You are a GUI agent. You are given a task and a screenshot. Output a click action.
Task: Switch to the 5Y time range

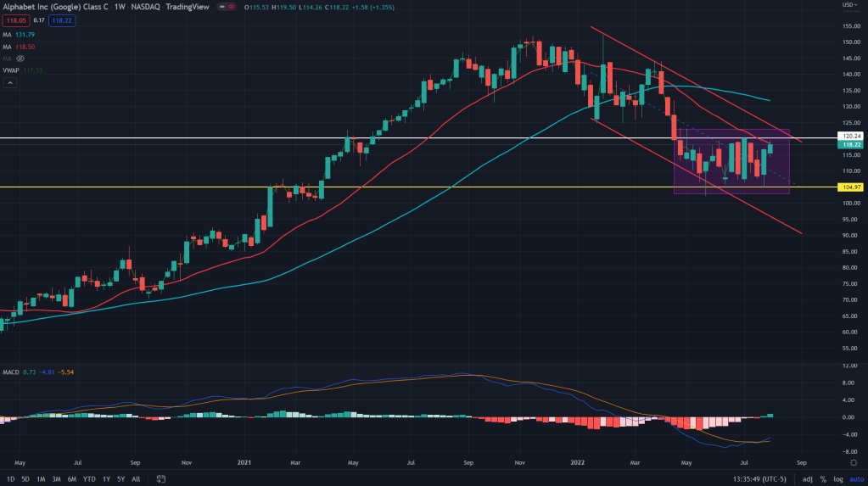[x=120, y=478]
